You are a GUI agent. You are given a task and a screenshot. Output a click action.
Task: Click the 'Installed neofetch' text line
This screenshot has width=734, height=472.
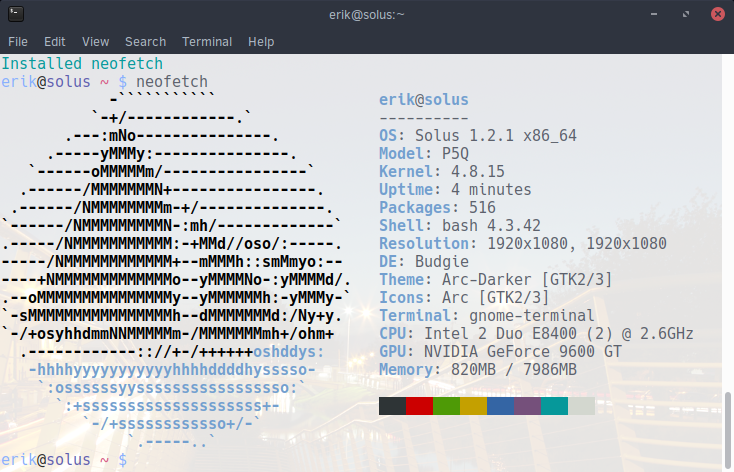tap(82, 63)
